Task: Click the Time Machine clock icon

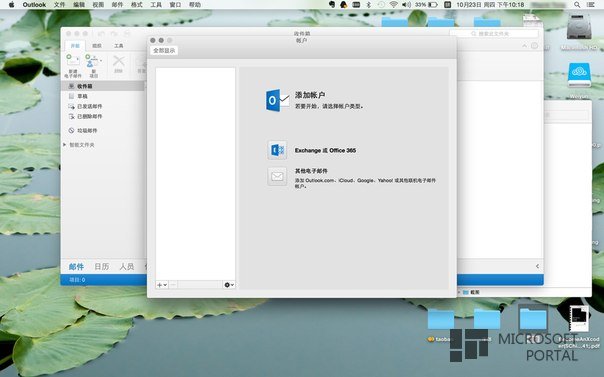Action: click(381, 5)
